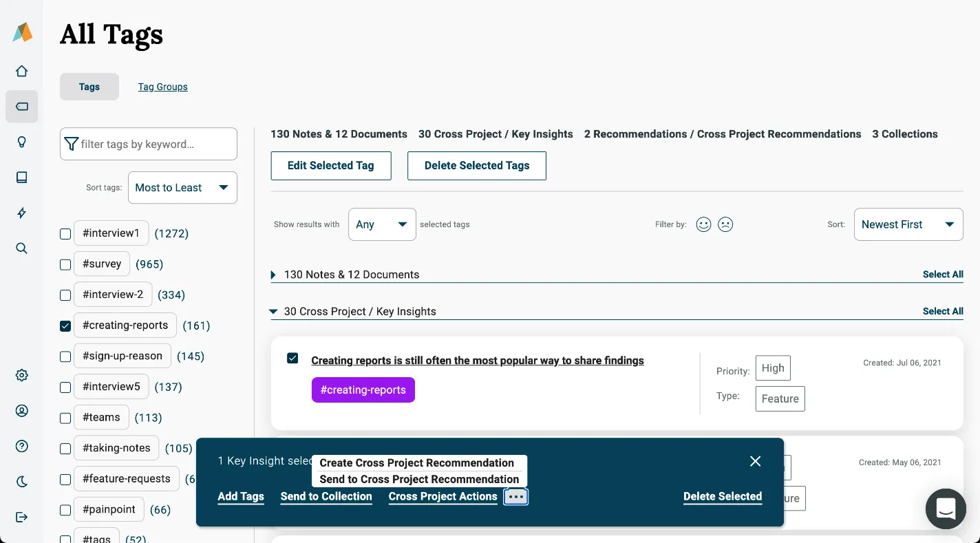Open the Aurelius logo in the sidebar
Image resolution: width=980 pixels, height=543 pixels.
[22, 32]
